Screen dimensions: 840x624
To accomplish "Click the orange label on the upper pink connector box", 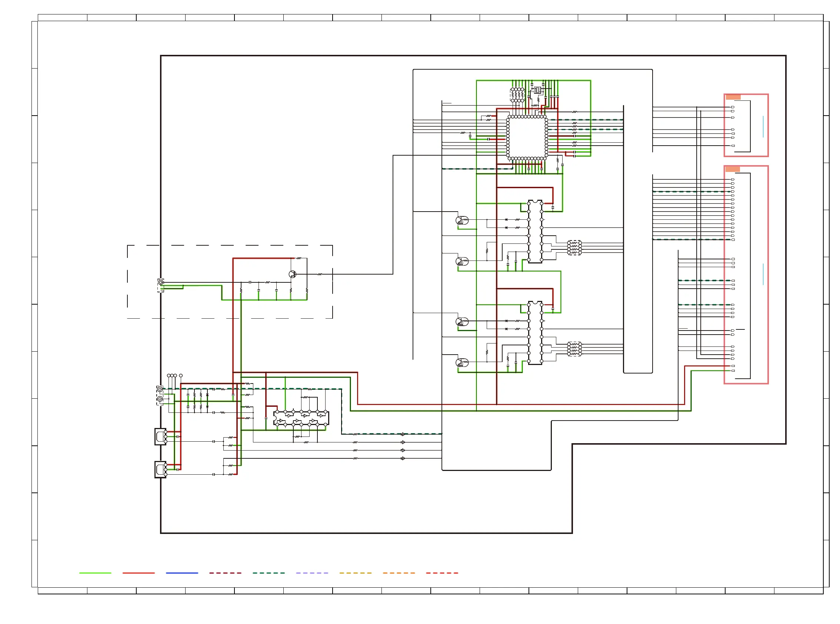I will tap(733, 97).
